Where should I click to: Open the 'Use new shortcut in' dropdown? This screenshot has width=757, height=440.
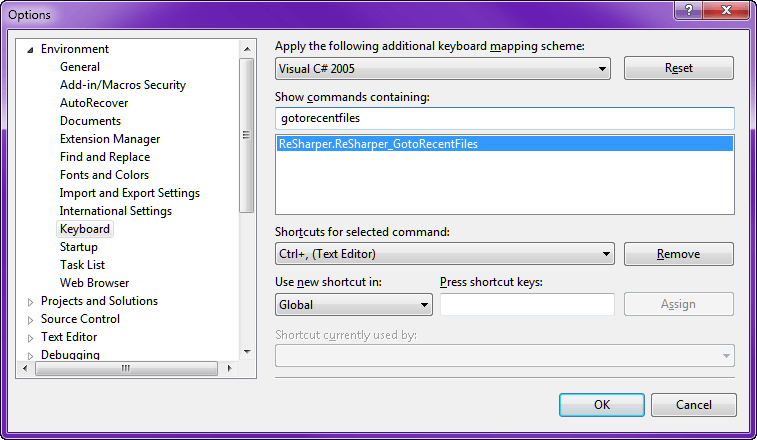click(x=425, y=305)
